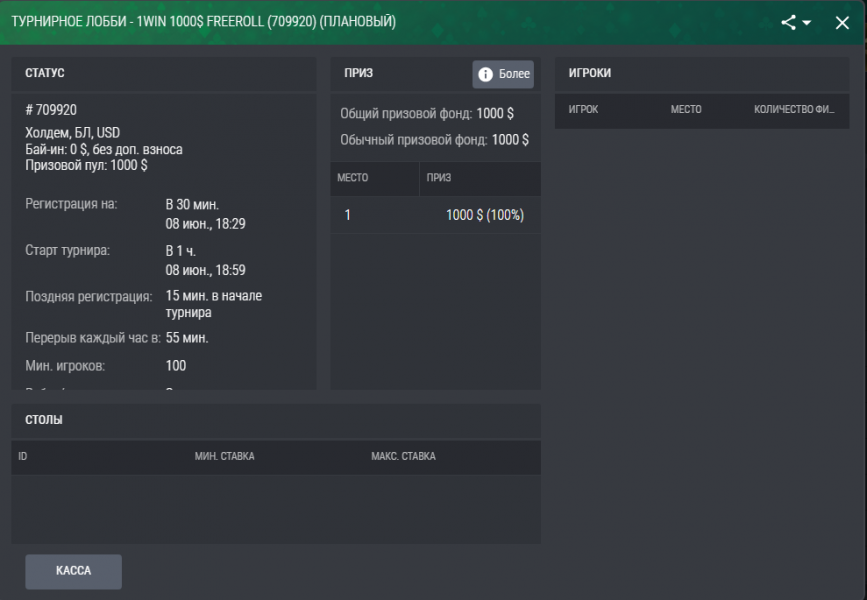
Task: Click the info icon inside the Более button
Action: tap(485, 73)
